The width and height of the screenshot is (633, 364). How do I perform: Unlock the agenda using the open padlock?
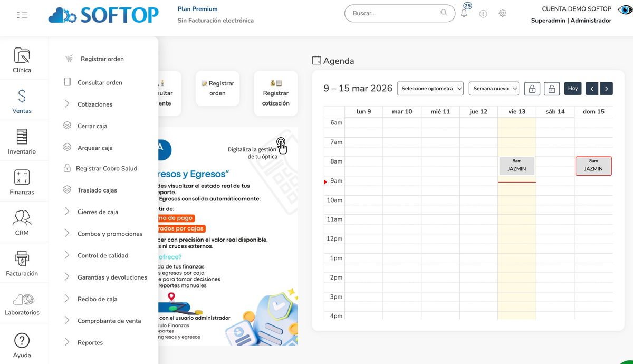[551, 88]
